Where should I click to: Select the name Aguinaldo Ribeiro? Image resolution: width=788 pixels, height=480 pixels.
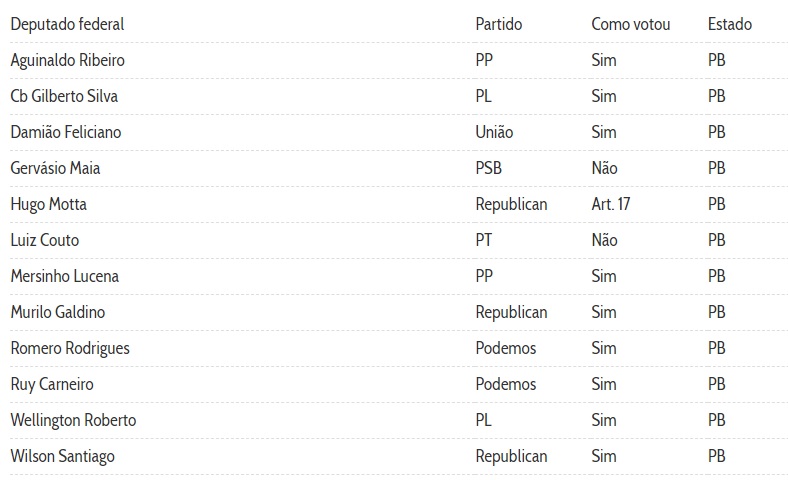pos(67,60)
